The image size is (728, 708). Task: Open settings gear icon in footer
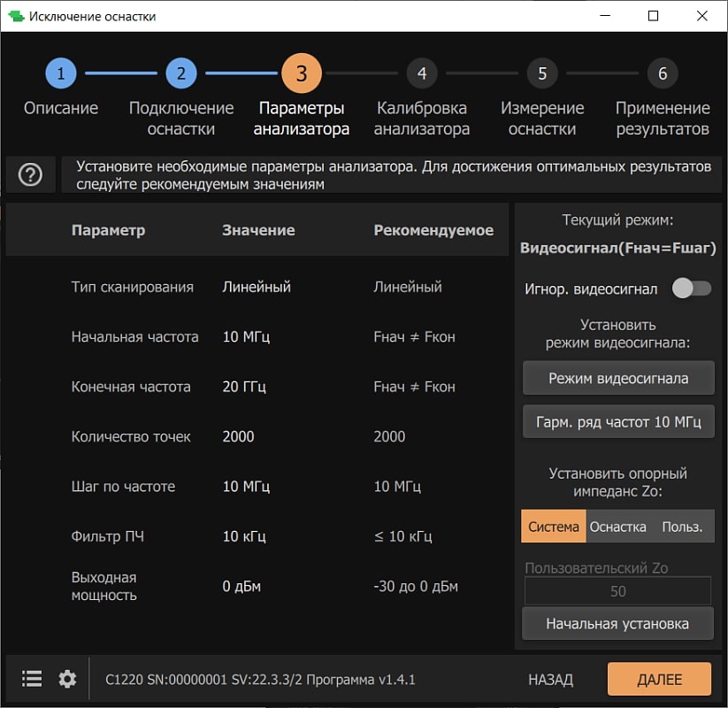[67, 679]
